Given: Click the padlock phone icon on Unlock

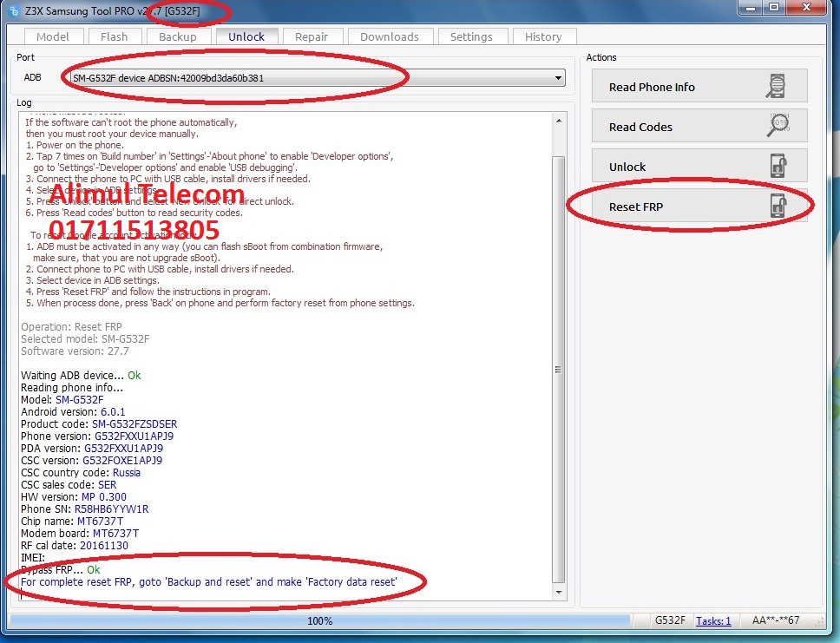Looking at the screenshot, I should (778, 166).
